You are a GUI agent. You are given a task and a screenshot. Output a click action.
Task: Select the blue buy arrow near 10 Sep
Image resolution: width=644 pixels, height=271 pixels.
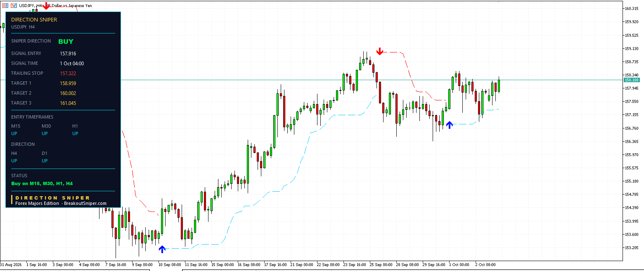coord(162,249)
